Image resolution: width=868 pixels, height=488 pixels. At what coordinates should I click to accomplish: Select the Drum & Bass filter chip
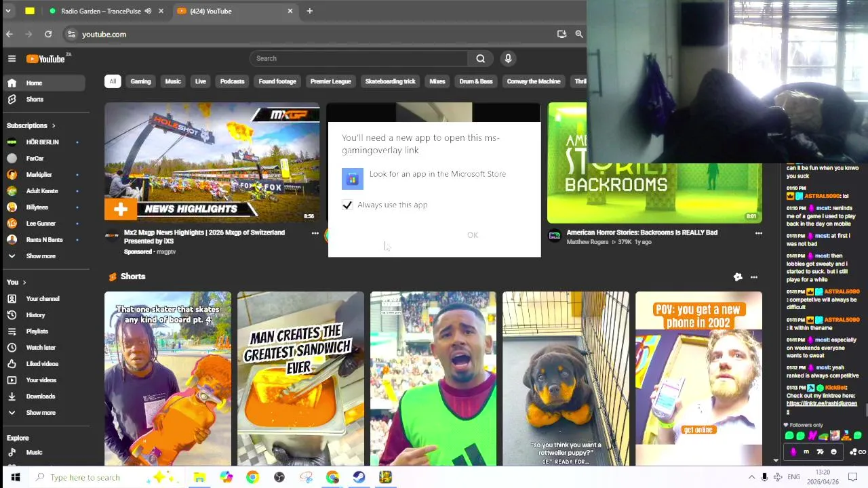[476, 81]
